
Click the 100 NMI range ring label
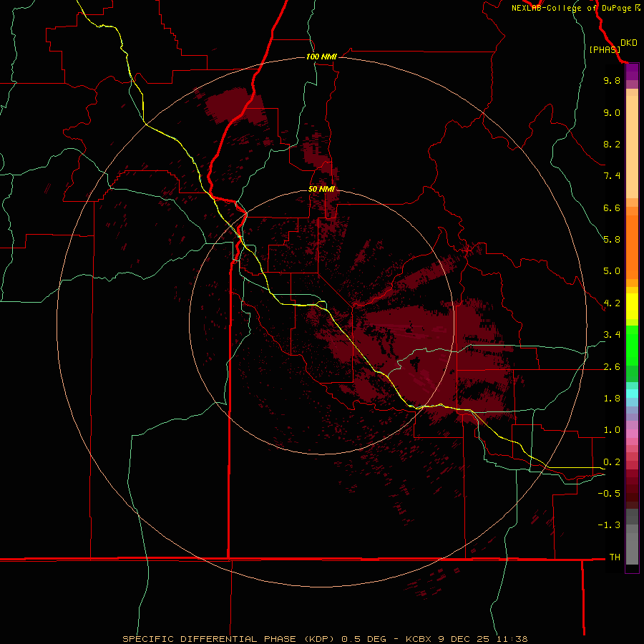coord(321,57)
